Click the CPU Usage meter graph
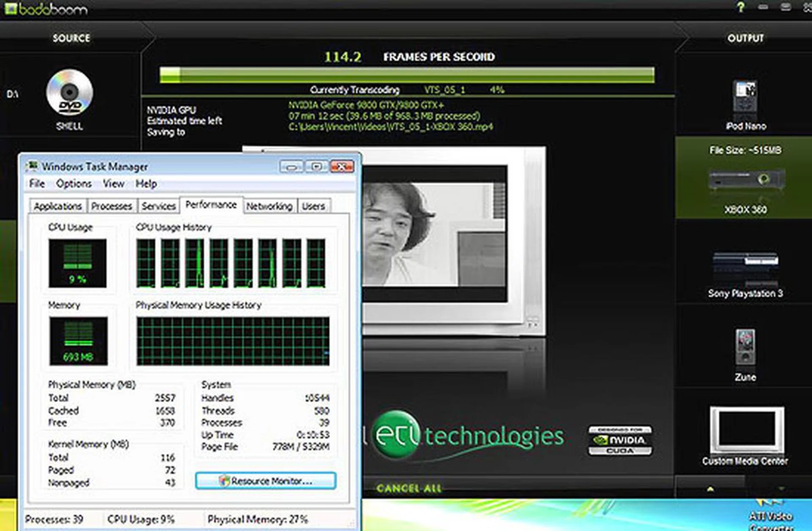 (x=77, y=263)
